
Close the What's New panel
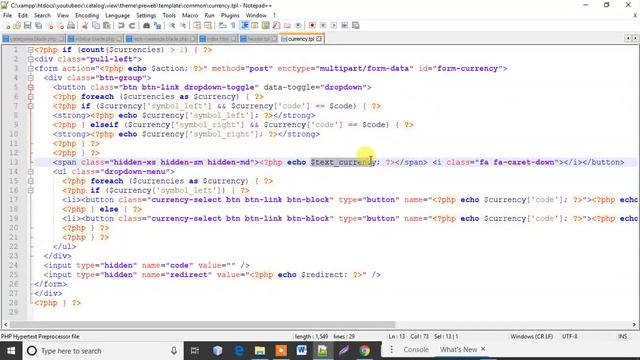[x=483, y=349]
